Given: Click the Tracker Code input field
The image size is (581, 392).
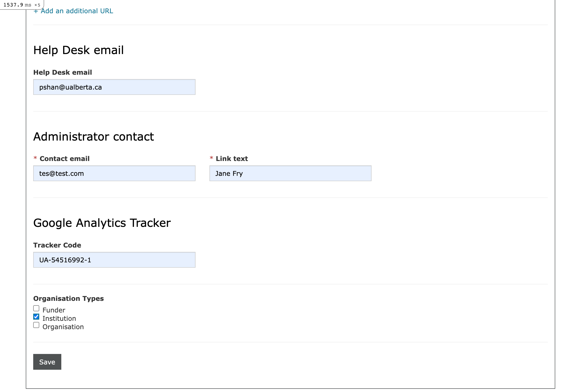Looking at the screenshot, I should pyautogui.click(x=114, y=260).
